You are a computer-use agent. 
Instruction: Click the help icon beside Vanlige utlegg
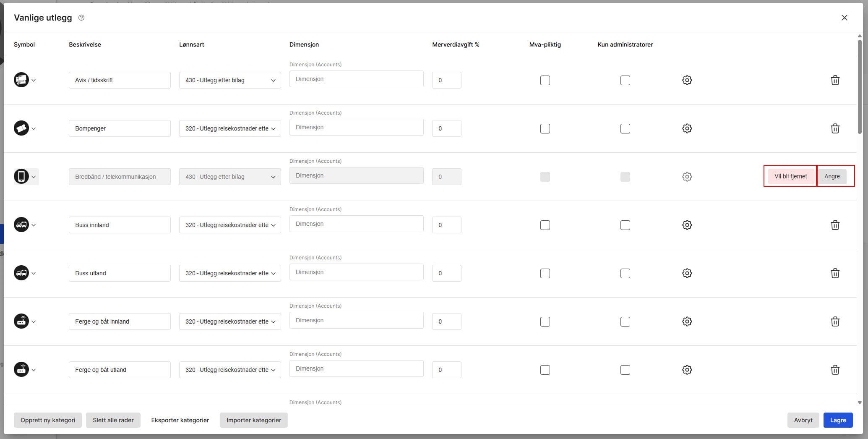pyautogui.click(x=81, y=18)
